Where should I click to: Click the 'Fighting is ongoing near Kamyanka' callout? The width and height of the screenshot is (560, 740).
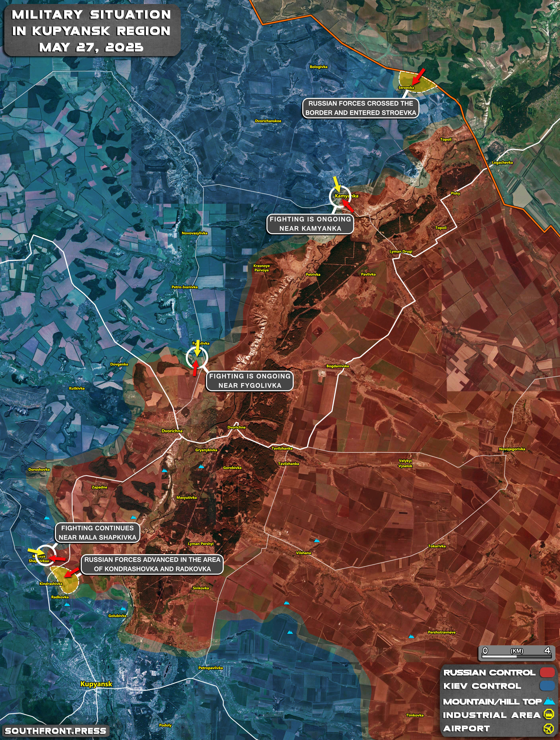coord(310,224)
